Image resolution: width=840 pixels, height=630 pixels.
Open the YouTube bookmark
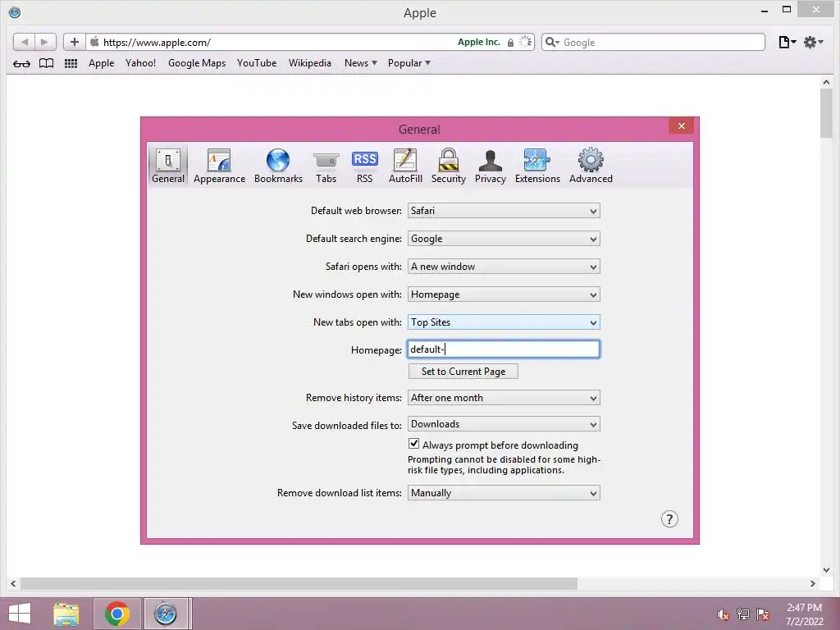(x=257, y=63)
